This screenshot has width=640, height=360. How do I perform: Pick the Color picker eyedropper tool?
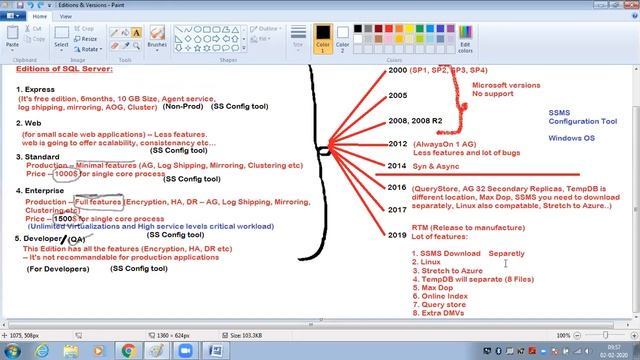tap(125, 46)
